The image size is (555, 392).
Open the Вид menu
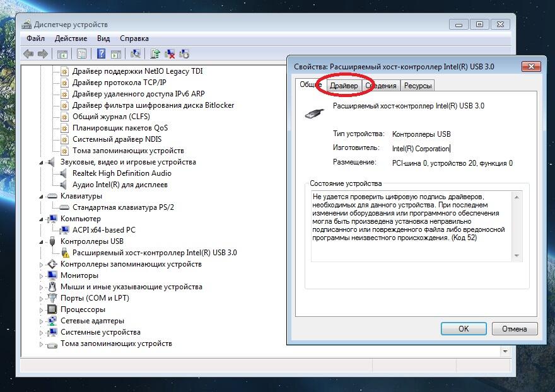(103, 38)
